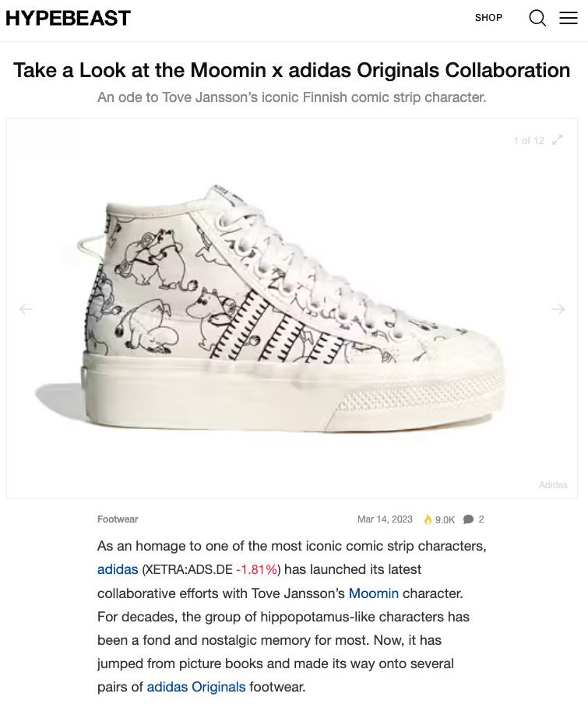The height and width of the screenshot is (704, 588).
Task: Click the article headline title
Action: point(292,71)
